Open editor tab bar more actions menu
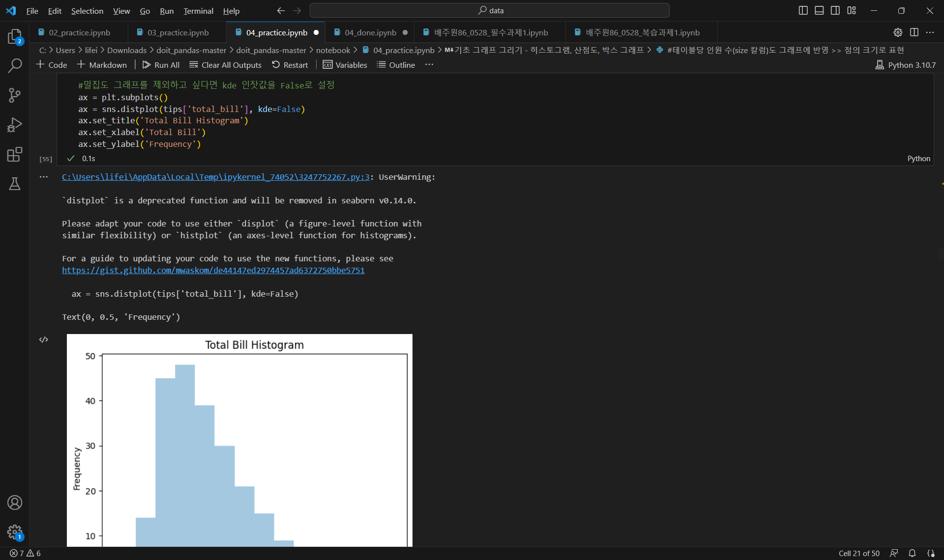This screenshot has width=944, height=560. 930,32
